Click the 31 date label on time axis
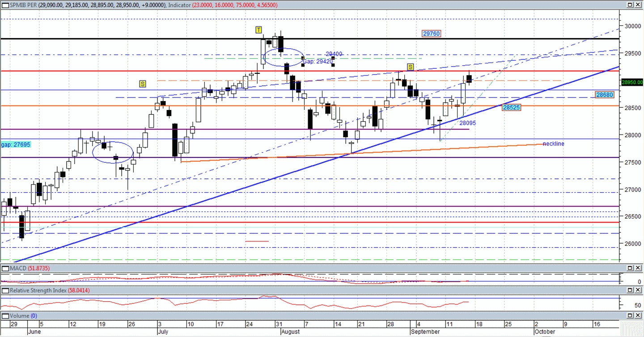This screenshot has width=644, height=337. pyautogui.click(x=279, y=324)
